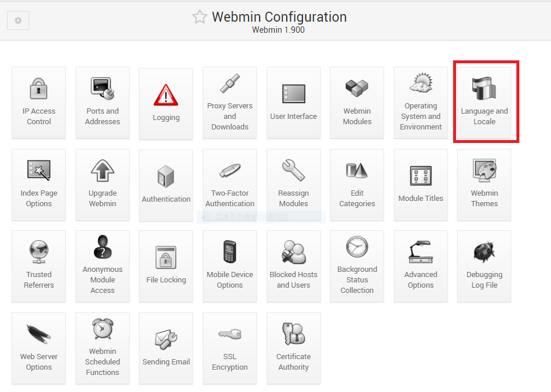
Task: Open Advanced Options lamp icon
Action: coord(421,252)
